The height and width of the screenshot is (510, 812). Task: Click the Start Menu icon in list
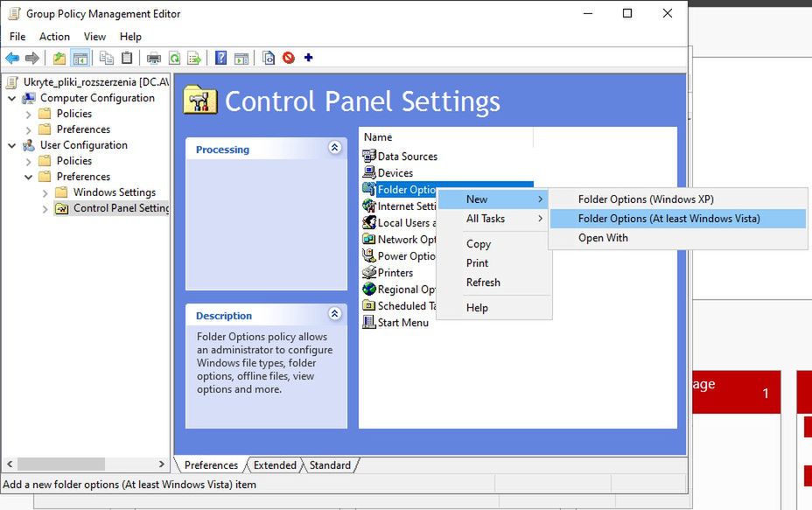click(x=369, y=322)
